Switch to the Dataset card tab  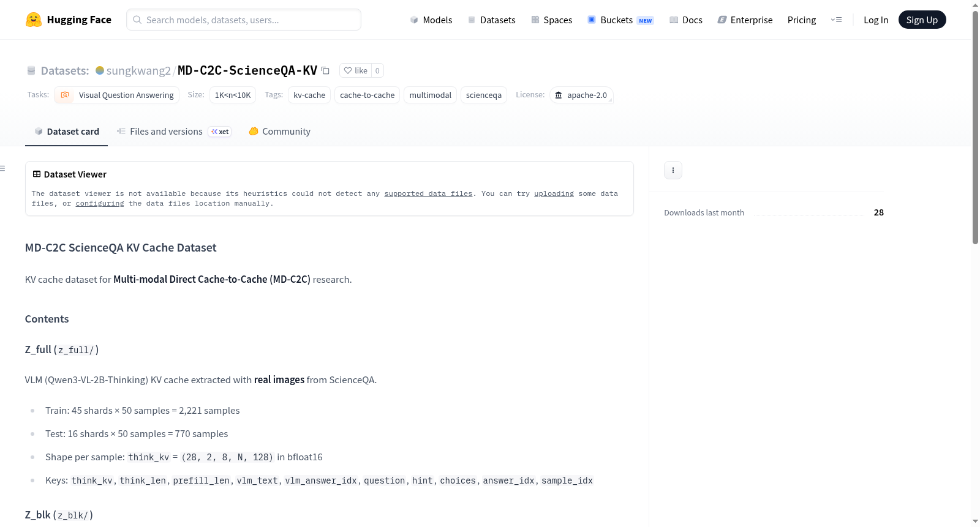coord(67,132)
